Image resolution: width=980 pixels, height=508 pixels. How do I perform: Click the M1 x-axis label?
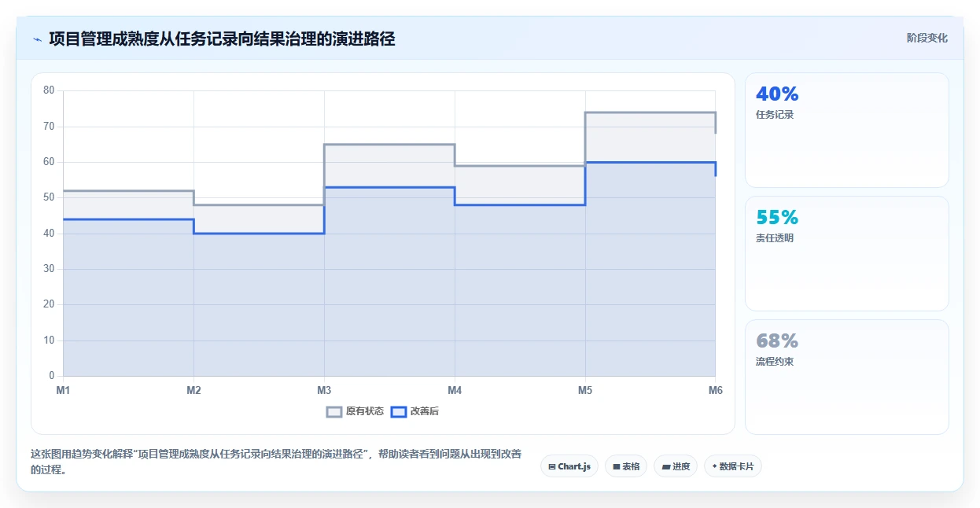pyautogui.click(x=63, y=390)
